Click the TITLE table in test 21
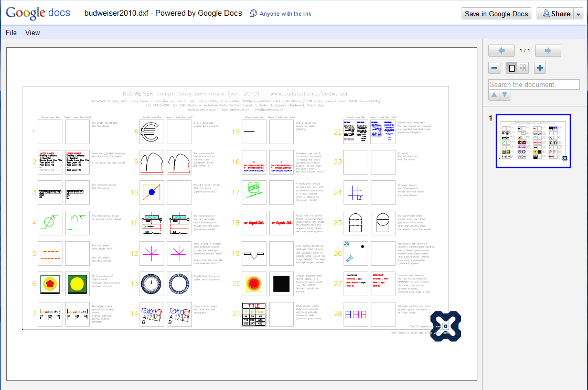 pos(254,314)
